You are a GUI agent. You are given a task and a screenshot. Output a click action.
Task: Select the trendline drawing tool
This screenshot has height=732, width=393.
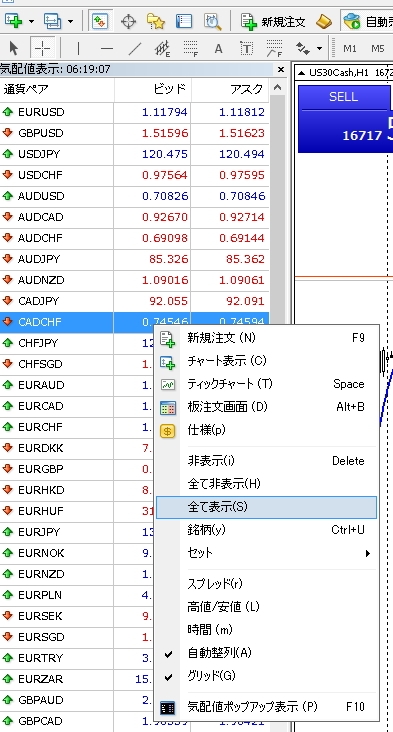pyautogui.click(x=135, y=48)
